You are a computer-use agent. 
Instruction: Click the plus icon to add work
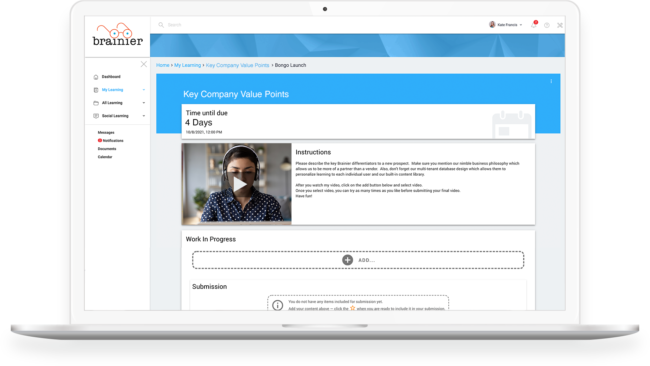click(347, 260)
